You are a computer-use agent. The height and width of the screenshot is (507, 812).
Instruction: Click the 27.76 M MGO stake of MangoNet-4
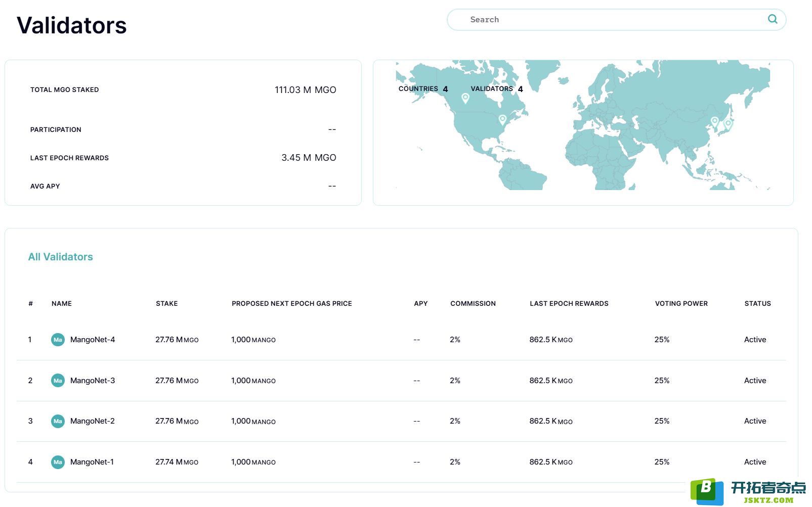tap(177, 340)
